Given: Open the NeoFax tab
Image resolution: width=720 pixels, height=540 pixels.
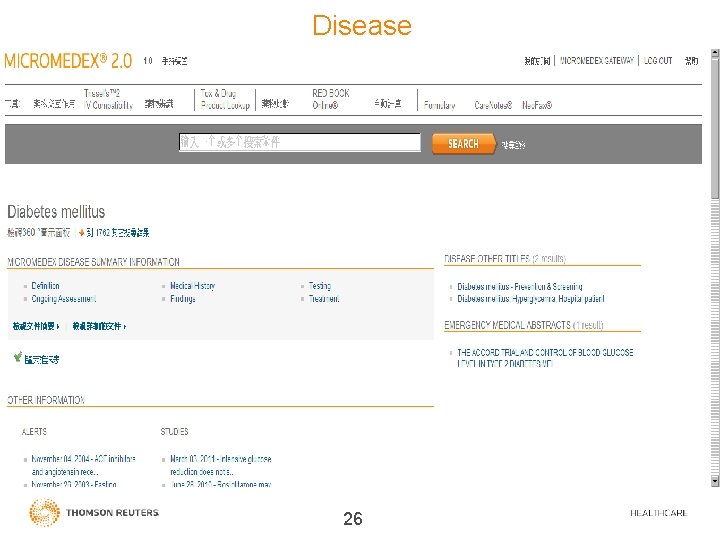Looking at the screenshot, I should tap(537, 105).
